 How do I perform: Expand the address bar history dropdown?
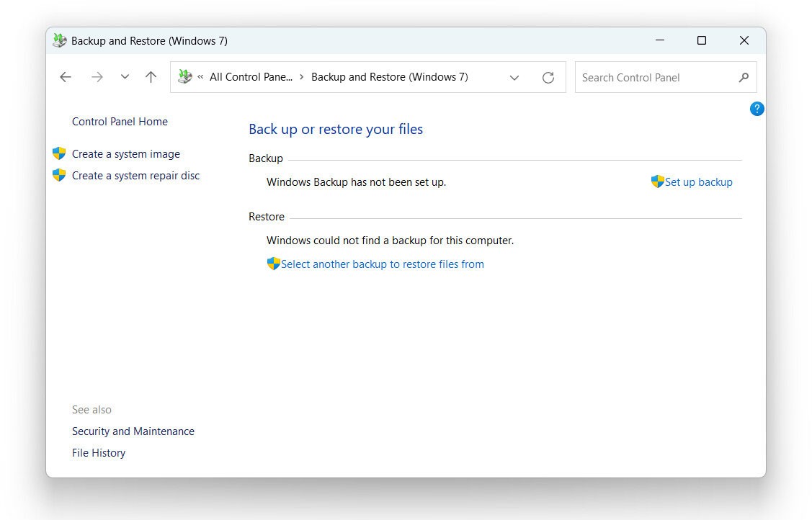click(514, 78)
